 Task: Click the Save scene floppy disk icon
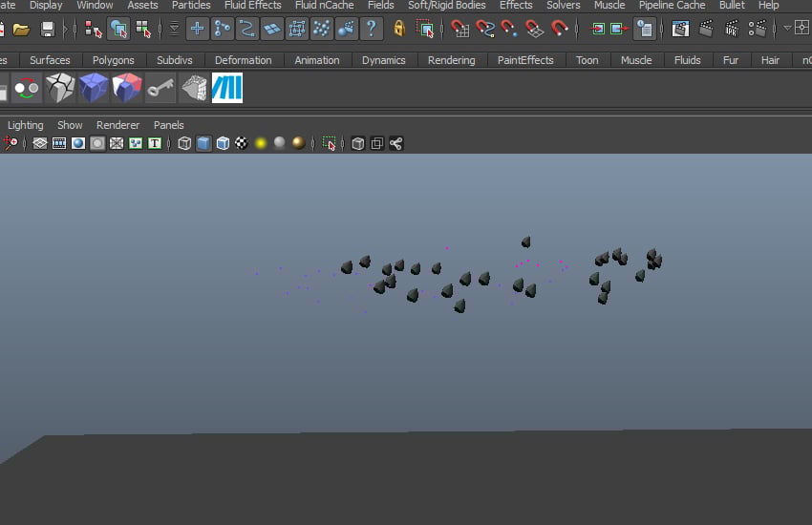tap(47, 29)
